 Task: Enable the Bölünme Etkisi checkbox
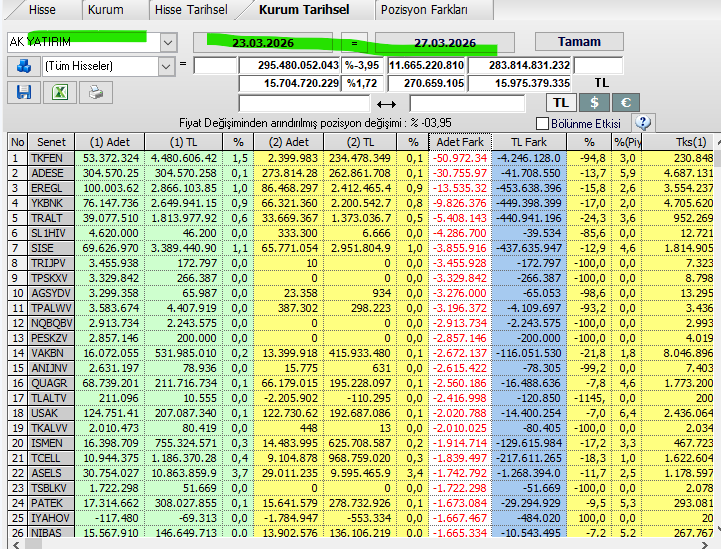(543, 124)
